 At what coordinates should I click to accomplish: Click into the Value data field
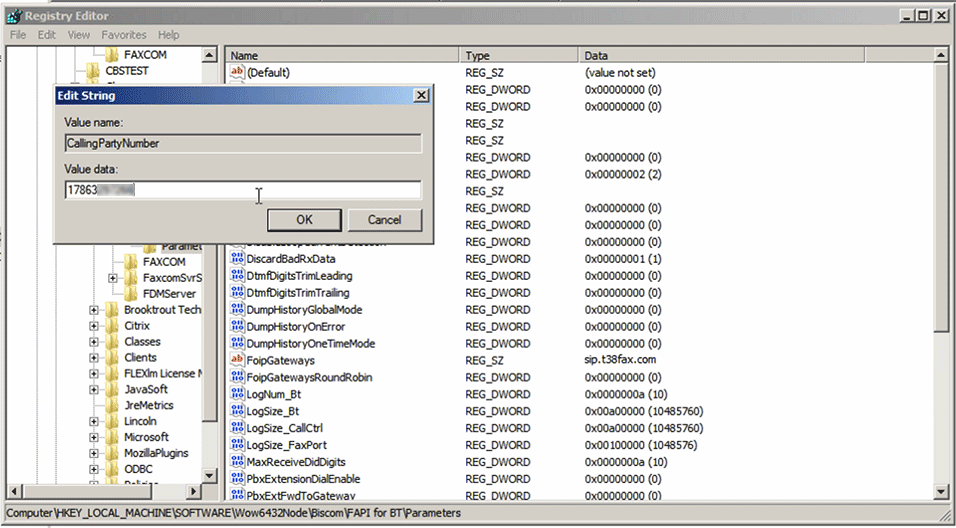(x=243, y=190)
